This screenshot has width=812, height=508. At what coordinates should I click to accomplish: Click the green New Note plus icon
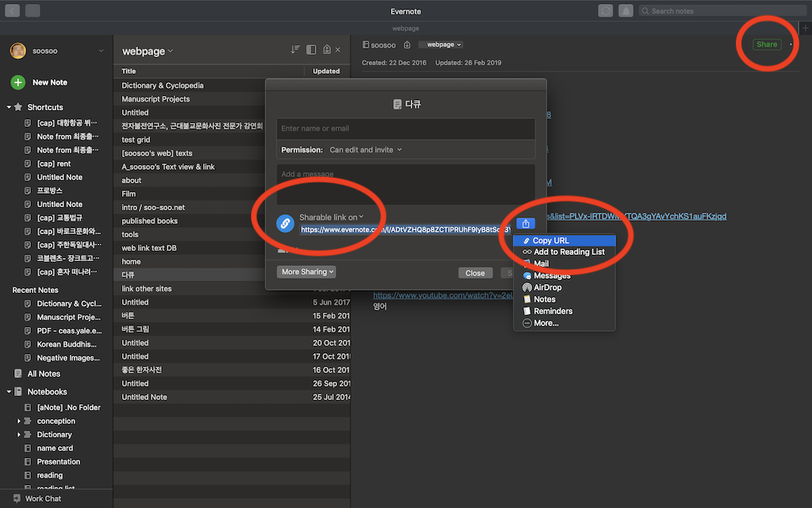(18, 82)
